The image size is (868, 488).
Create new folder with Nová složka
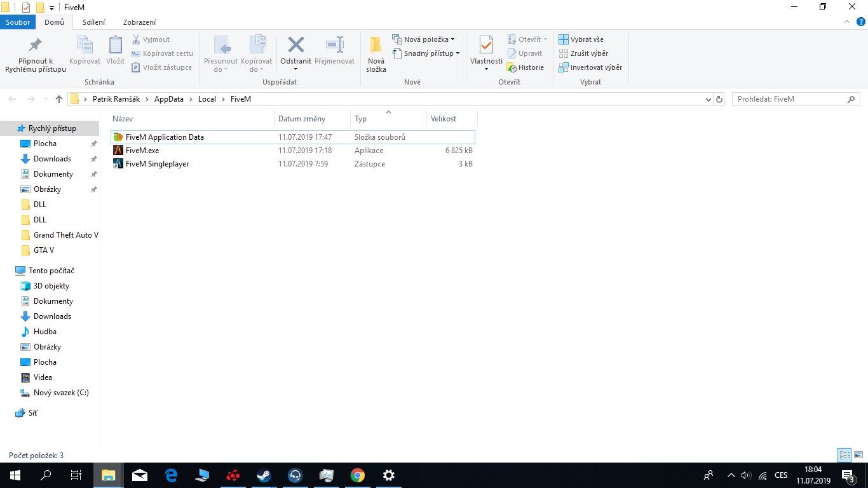376,55
